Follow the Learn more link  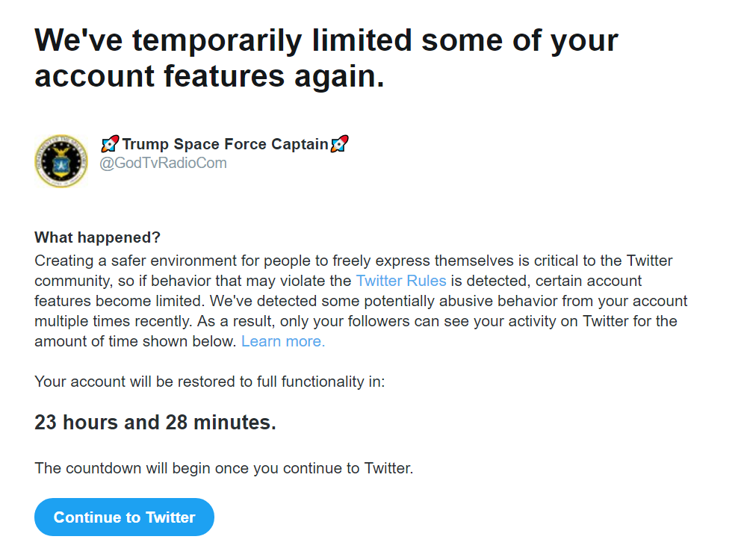point(283,341)
